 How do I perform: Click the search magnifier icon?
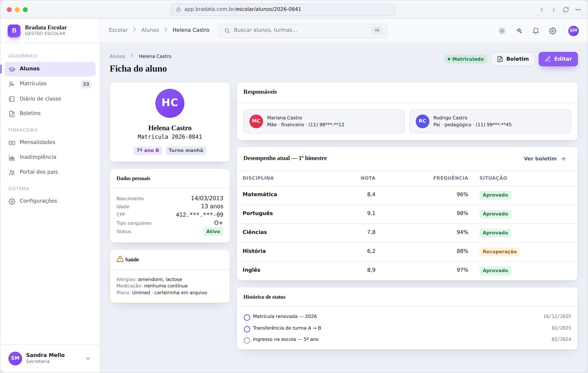227,31
